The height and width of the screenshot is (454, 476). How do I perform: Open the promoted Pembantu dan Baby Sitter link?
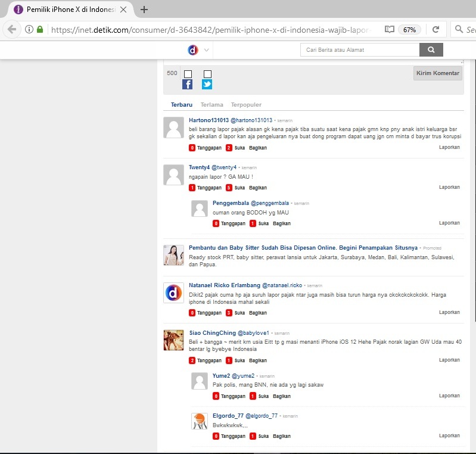[x=303, y=248]
